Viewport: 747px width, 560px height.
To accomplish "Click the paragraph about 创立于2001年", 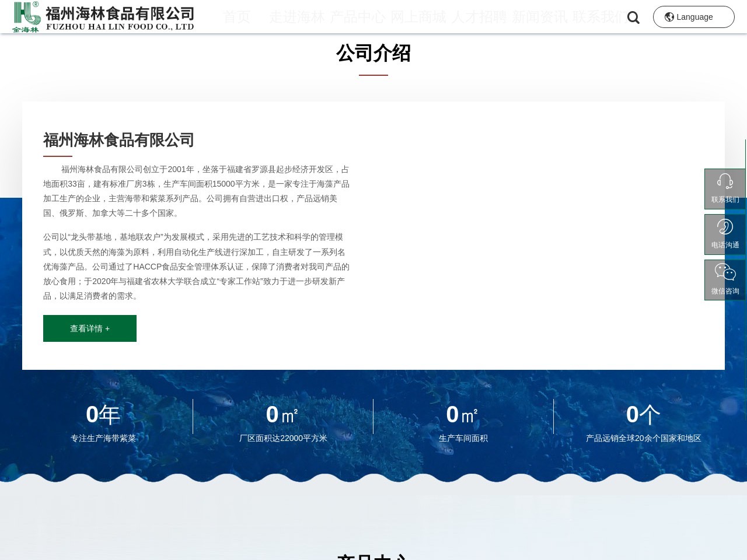I will click(197, 191).
